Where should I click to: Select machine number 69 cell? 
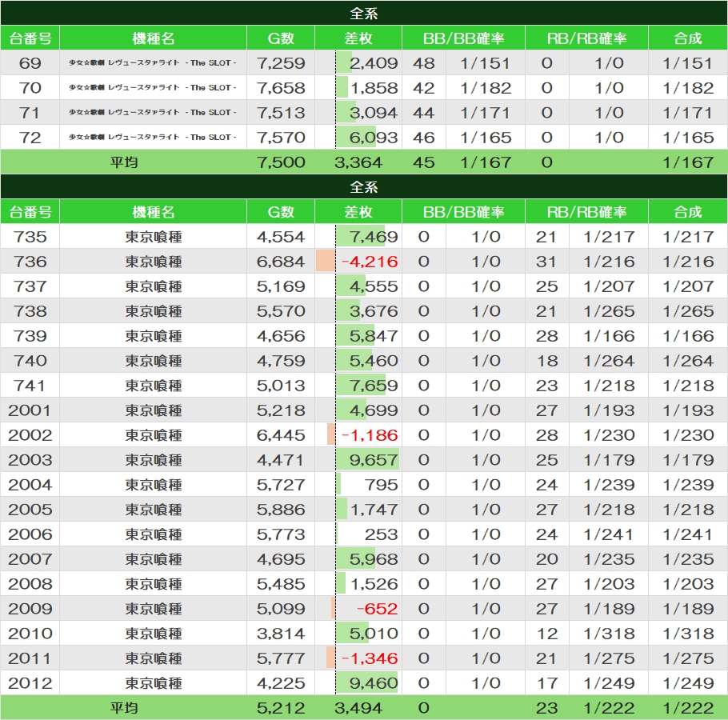pyautogui.click(x=30, y=63)
